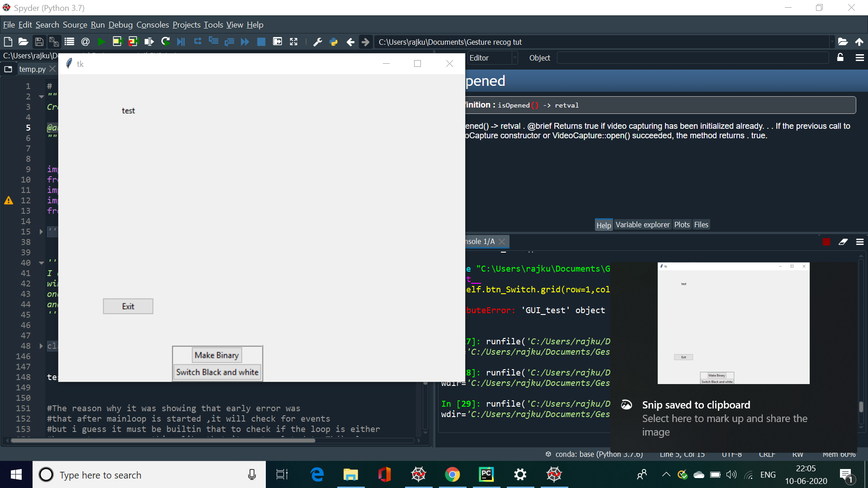Browse working directory folder icon

842,42
